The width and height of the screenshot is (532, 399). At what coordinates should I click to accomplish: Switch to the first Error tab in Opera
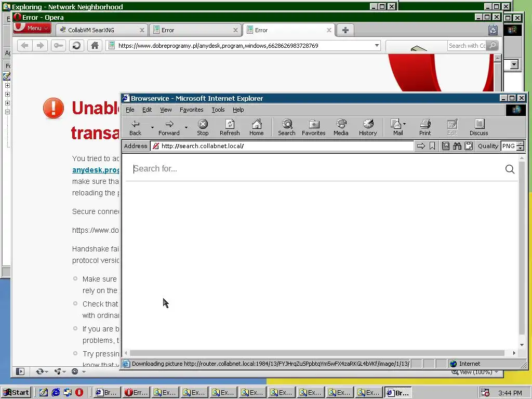pyautogui.click(x=195, y=30)
